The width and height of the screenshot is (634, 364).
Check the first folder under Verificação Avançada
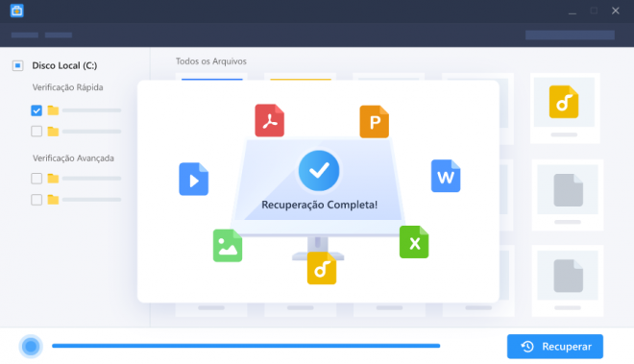click(x=37, y=179)
